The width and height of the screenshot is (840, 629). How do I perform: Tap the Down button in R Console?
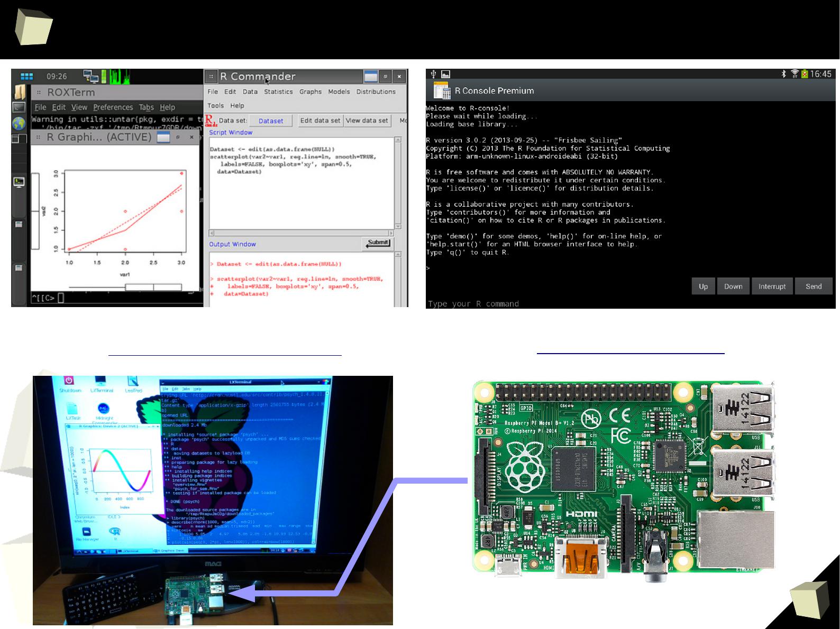733,286
